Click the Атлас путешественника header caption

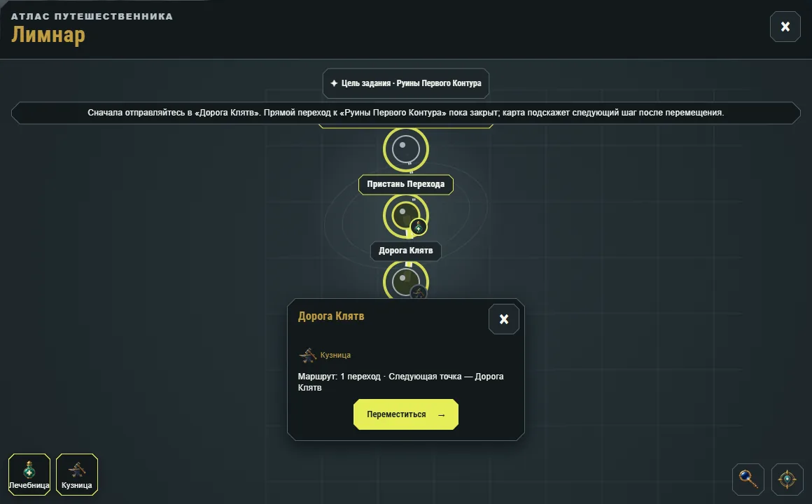click(x=92, y=17)
